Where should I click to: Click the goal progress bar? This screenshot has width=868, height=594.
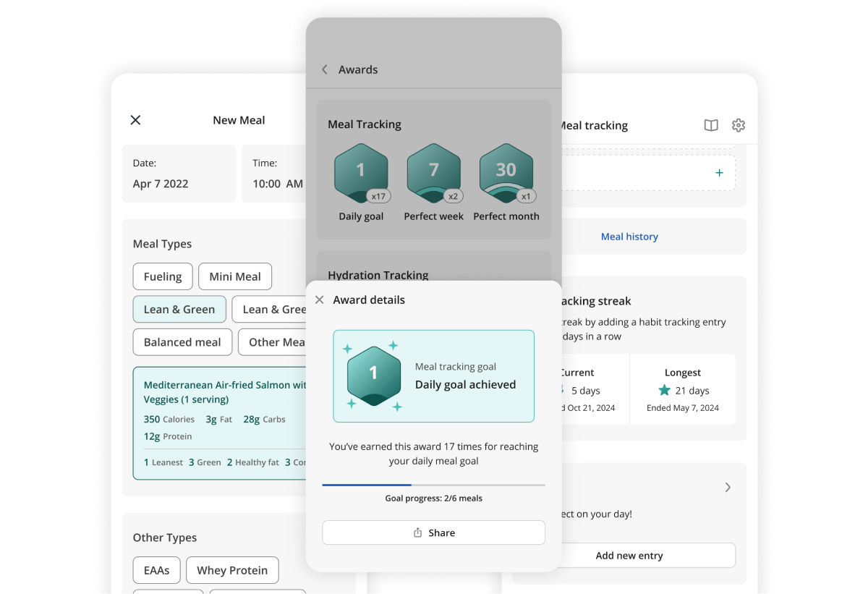(433, 485)
